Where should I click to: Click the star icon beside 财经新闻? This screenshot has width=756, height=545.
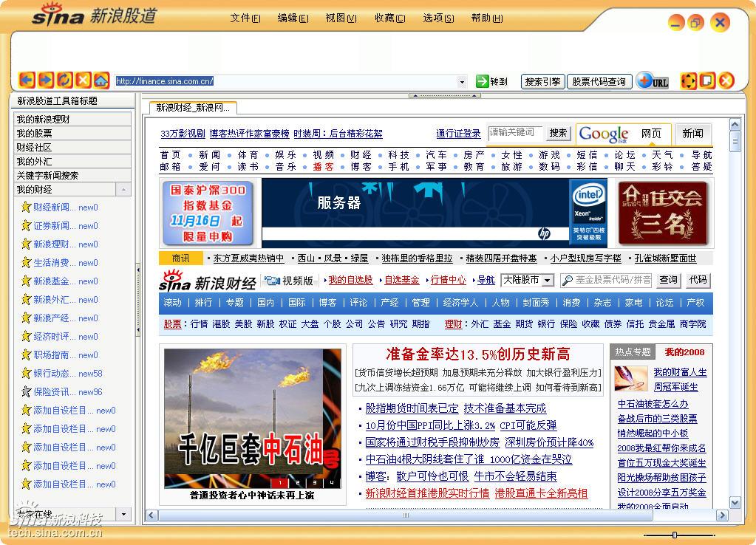[x=26, y=208]
